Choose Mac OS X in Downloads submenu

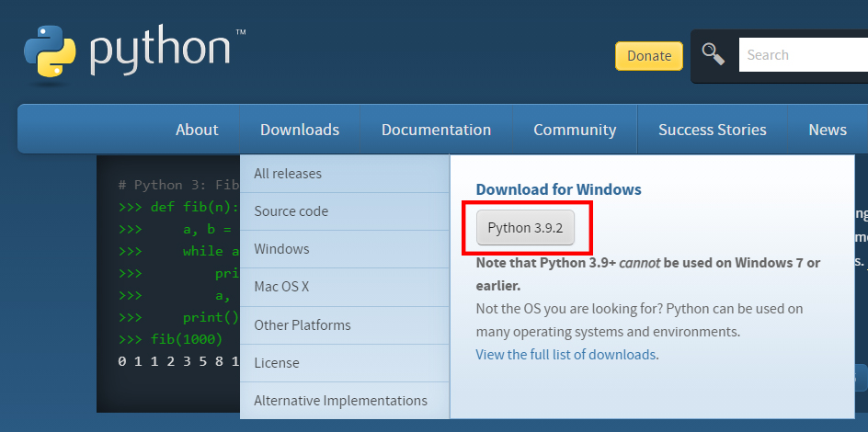coord(344,287)
